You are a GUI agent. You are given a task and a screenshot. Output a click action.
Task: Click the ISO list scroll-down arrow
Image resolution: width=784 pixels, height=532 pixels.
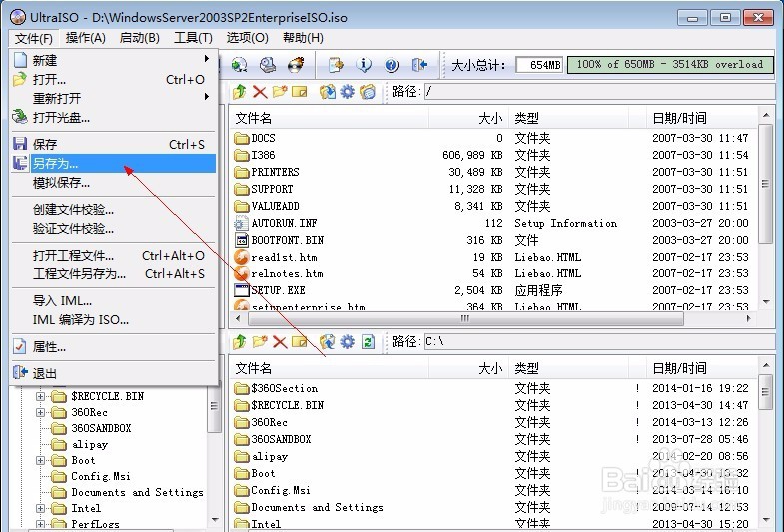tap(766, 302)
